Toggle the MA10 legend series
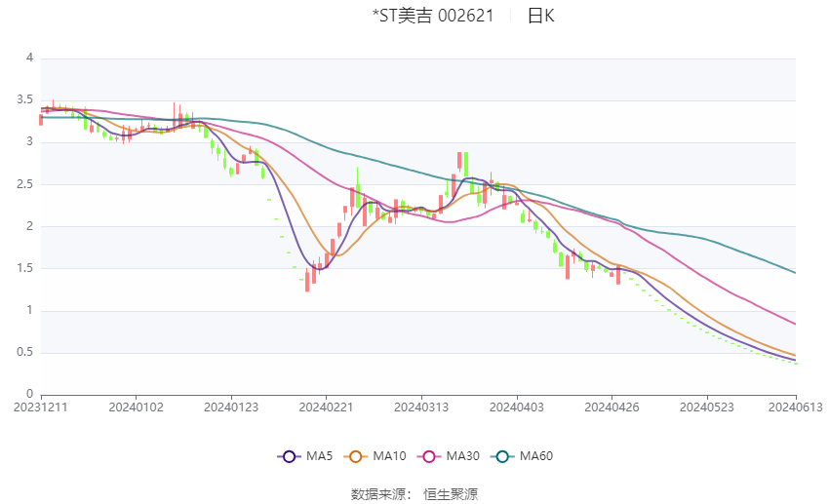Viewport: 829px width, 504px height. (375, 456)
